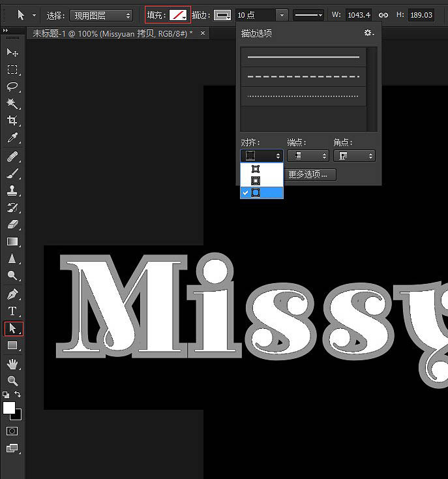
Task: Select the Eyedropper tool
Action: 12,138
